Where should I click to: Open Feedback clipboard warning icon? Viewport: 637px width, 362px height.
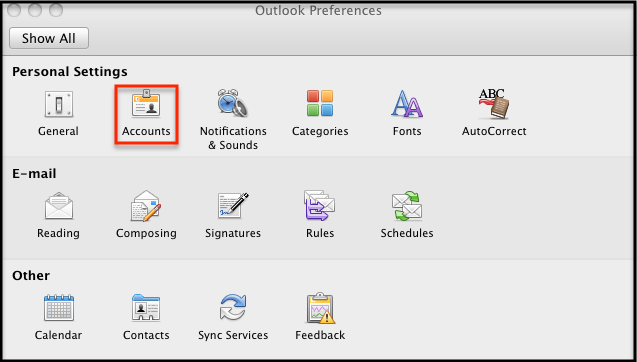tap(320, 308)
